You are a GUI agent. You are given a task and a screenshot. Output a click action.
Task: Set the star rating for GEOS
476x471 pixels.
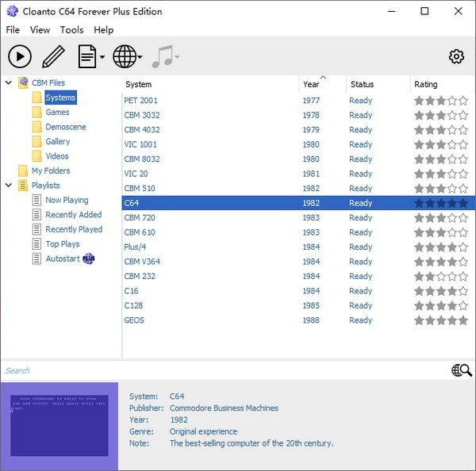[x=441, y=320]
